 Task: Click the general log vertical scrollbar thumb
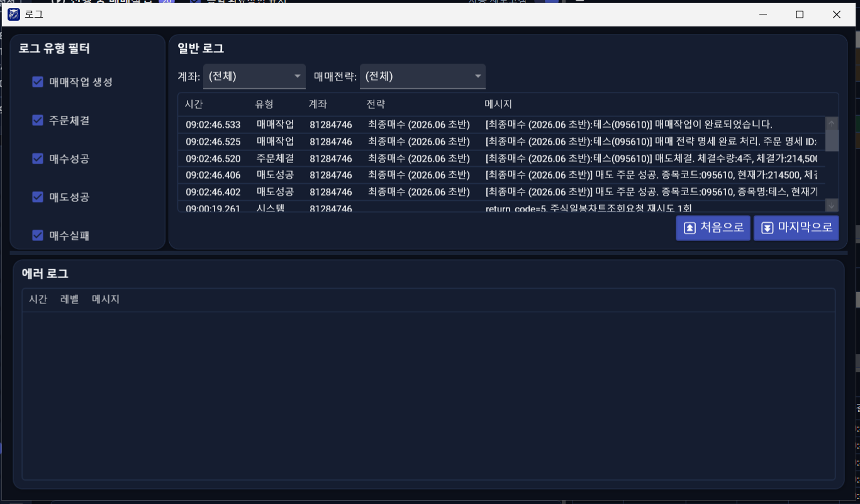tap(832, 140)
